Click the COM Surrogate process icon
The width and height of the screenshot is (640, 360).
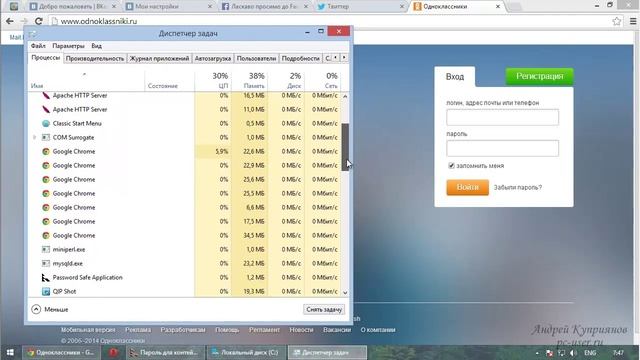pyautogui.click(x=46, y=138)
